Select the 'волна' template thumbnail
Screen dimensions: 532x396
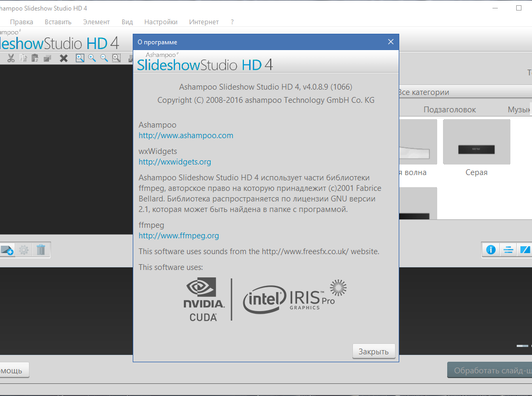click(x=418, y=142)
